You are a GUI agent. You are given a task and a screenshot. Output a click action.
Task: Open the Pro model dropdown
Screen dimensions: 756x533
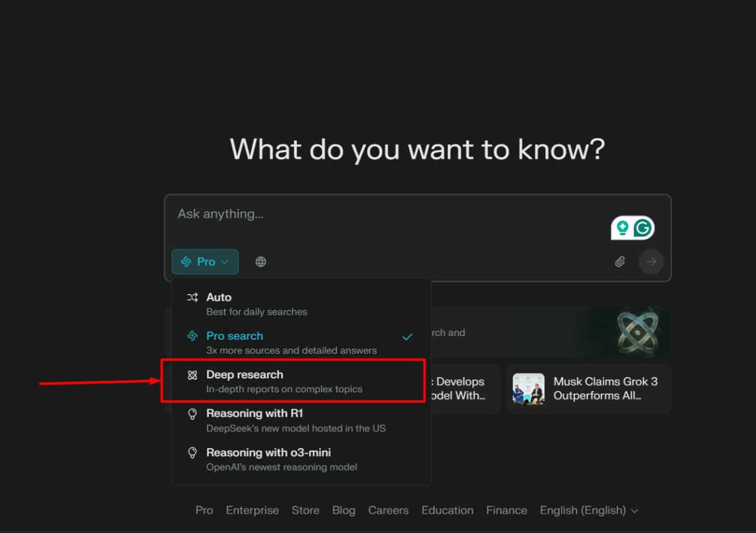(x=204, y=262)
